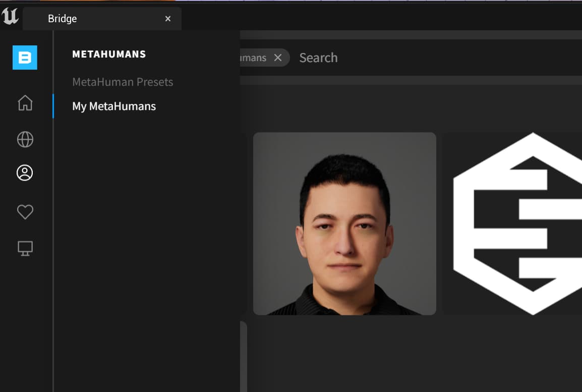Open the globe collections icon

coord(25,140)
